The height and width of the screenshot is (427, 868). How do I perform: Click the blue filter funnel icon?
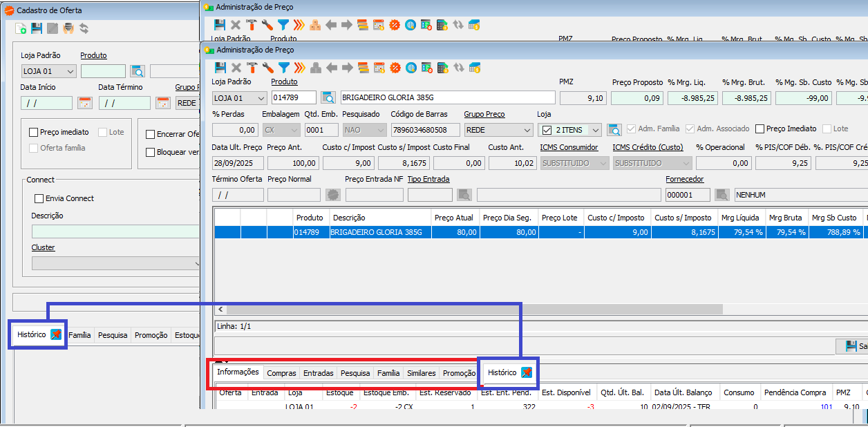tap(283, 68)
